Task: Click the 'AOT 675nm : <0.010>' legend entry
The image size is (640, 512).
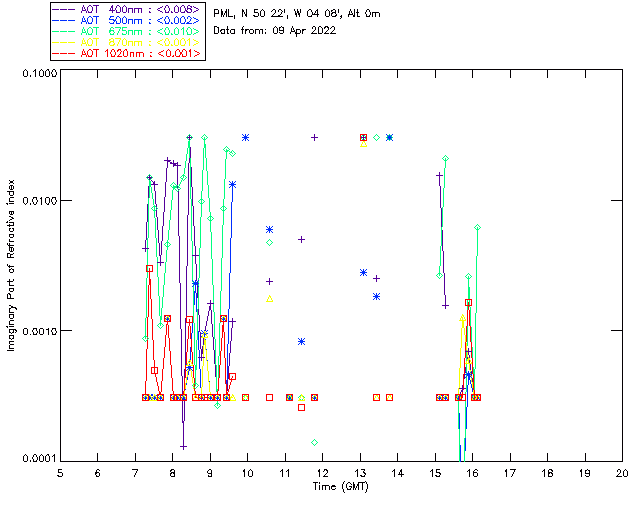Action: (x=128, y=31)
